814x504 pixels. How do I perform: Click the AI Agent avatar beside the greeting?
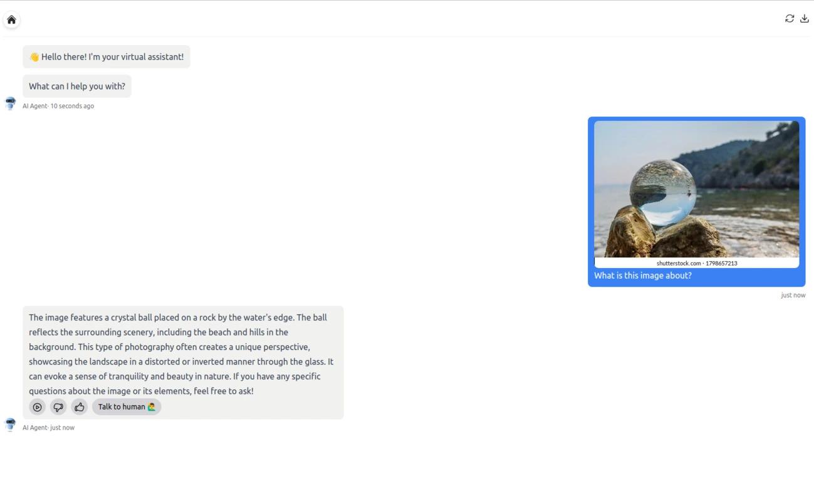pyautogui.click(x=10, y=103)
